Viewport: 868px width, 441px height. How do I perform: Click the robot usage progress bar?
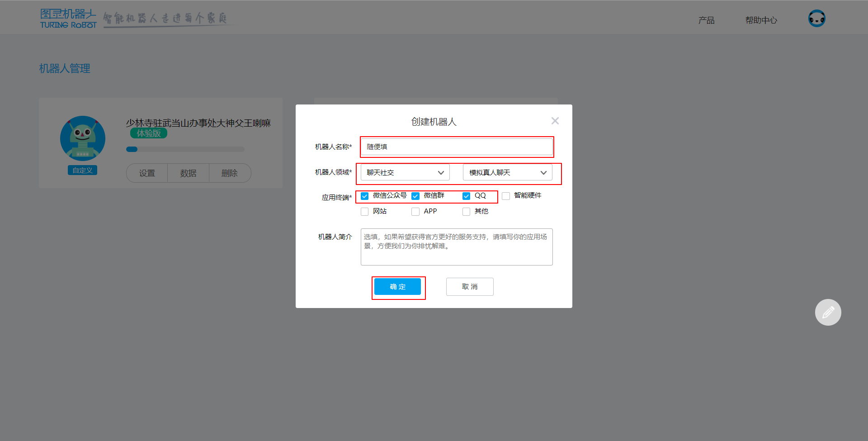coord(185,149)
